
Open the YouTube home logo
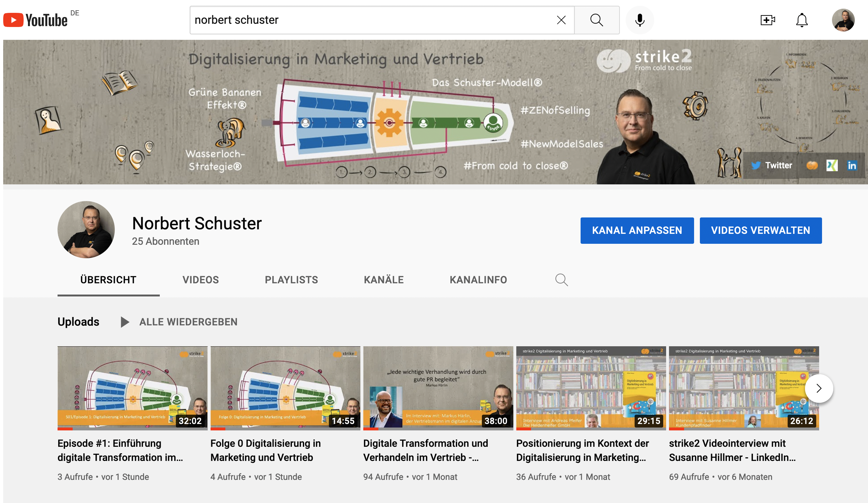pos(35,20)
